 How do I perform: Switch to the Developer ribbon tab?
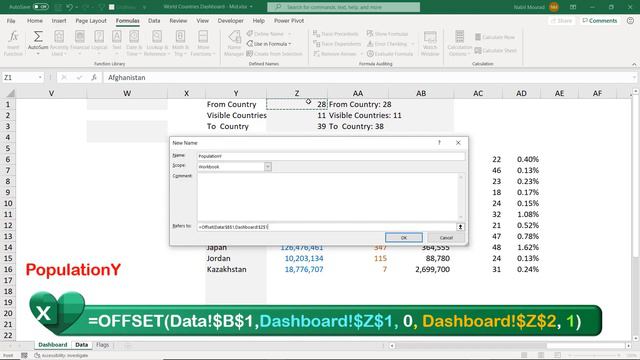[230, 20]
